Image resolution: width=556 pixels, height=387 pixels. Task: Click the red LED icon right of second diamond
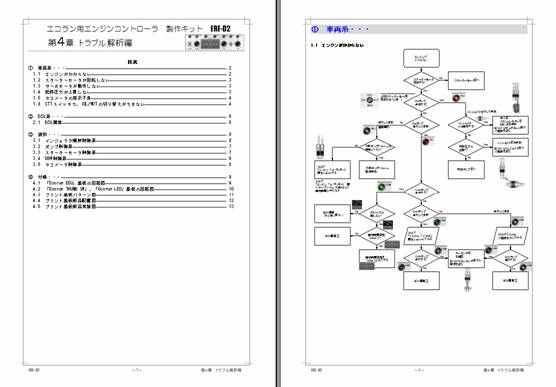(x=457, y=98)
